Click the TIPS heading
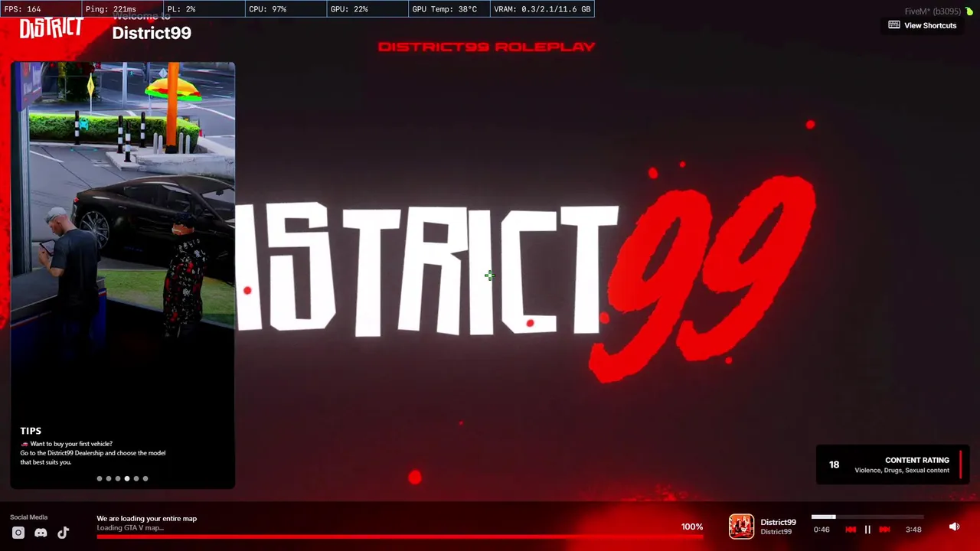 point(31,431)
